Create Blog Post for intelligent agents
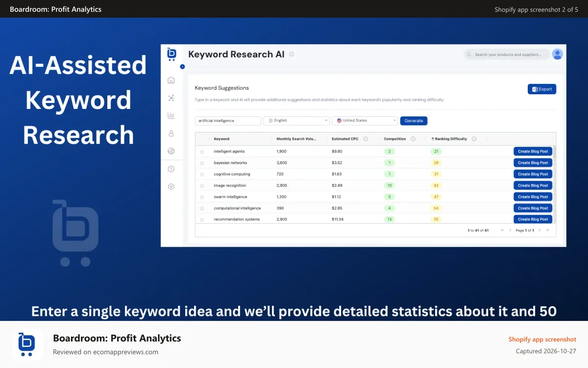 [533, 151]
